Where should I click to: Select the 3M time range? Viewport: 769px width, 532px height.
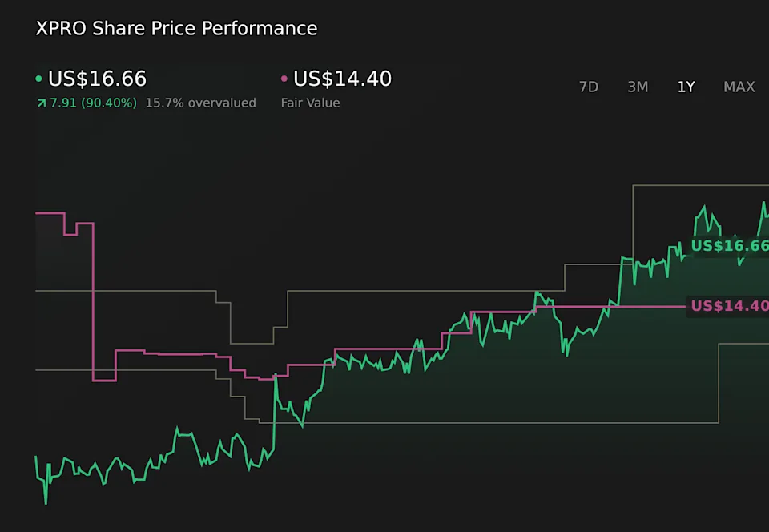click(638, 87)
